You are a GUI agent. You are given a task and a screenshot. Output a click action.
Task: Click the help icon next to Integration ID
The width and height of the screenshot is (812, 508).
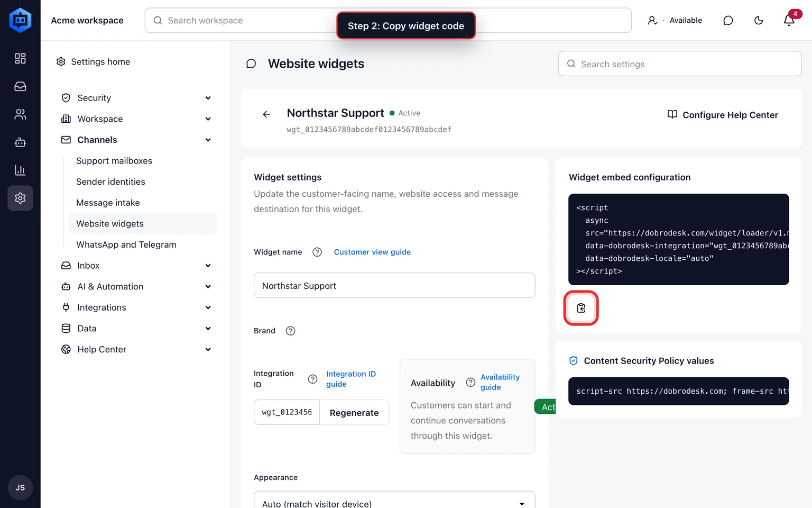coord(313,379)
